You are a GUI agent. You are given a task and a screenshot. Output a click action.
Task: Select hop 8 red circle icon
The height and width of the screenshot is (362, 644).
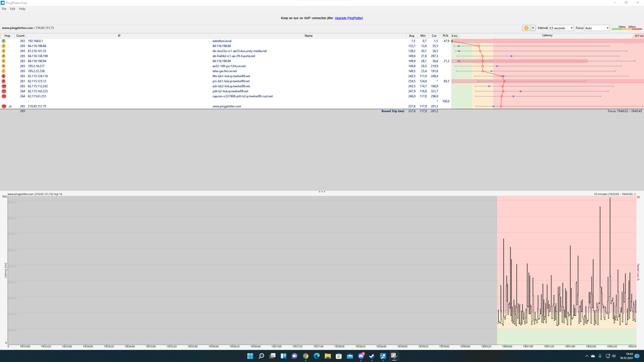[x=4, y=76]
